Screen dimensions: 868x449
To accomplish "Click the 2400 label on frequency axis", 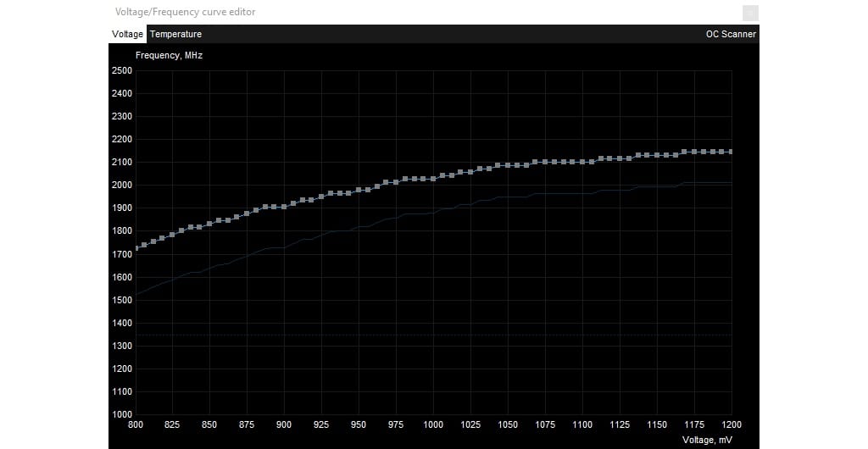I will pos(122,93).
